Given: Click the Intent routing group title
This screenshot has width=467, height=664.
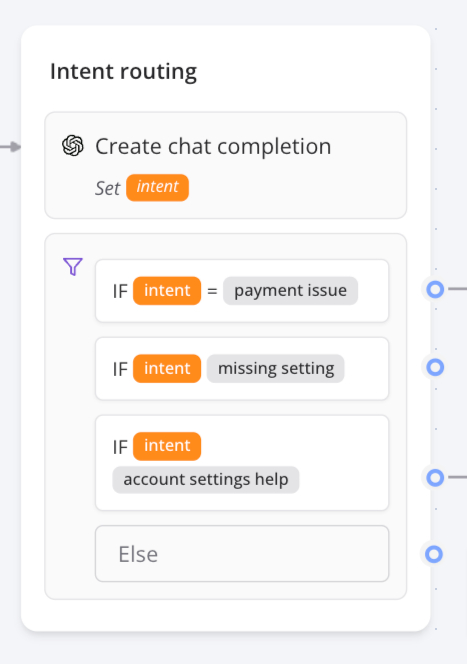Looking at the screenshot, I should click(x=123, y=72).
